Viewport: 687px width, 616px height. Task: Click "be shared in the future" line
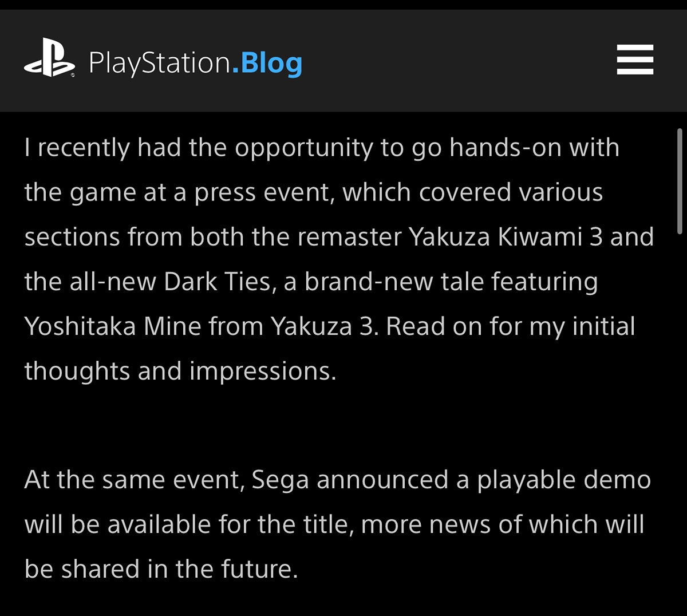[161, 569]
